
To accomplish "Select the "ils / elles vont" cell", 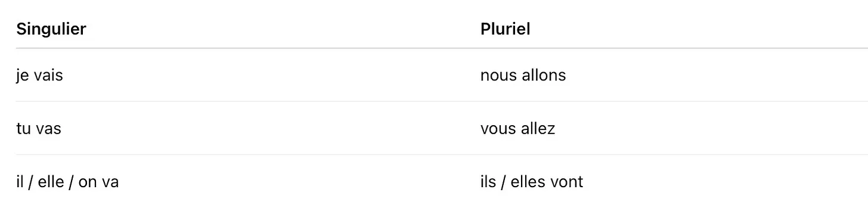I will [x=531, y=182].
